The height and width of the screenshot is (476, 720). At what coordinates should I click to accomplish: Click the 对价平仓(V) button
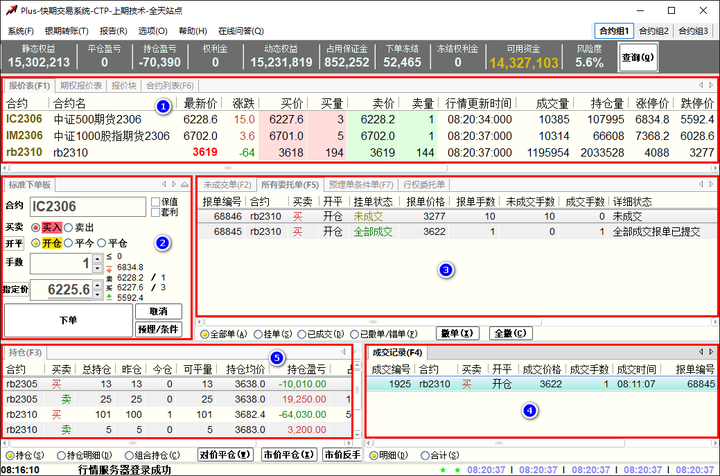[225, 455]
